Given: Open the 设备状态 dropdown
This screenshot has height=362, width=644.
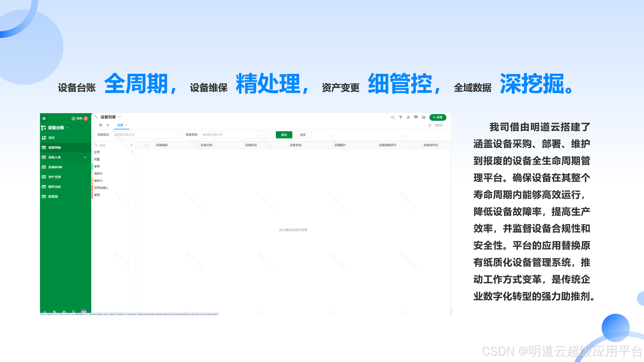Looking at the screenshot, I should (146, 135).
